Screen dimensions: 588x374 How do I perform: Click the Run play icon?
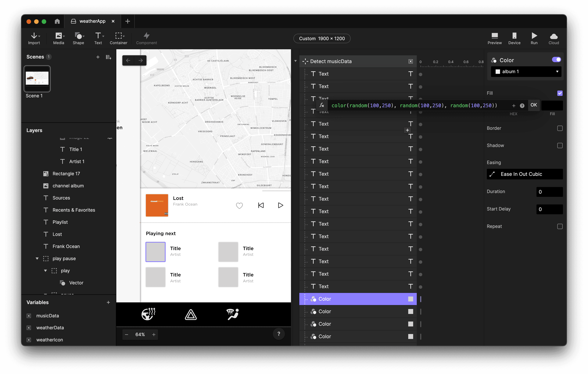[x=534, y=38]
